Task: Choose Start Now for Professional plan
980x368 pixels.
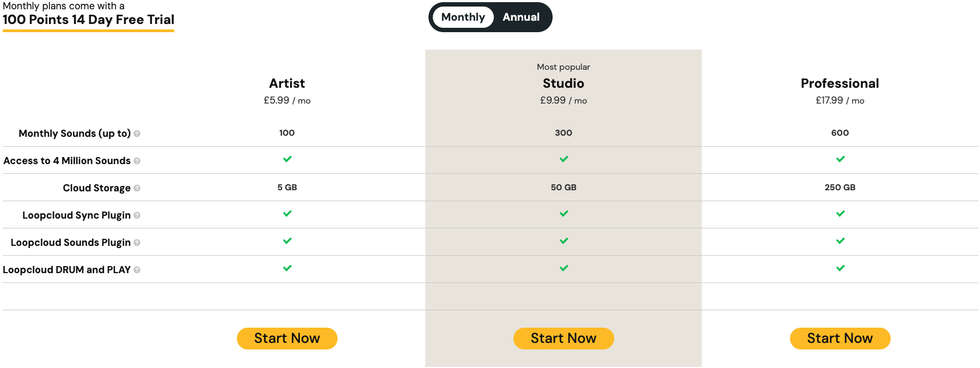Action: (840, 339)
